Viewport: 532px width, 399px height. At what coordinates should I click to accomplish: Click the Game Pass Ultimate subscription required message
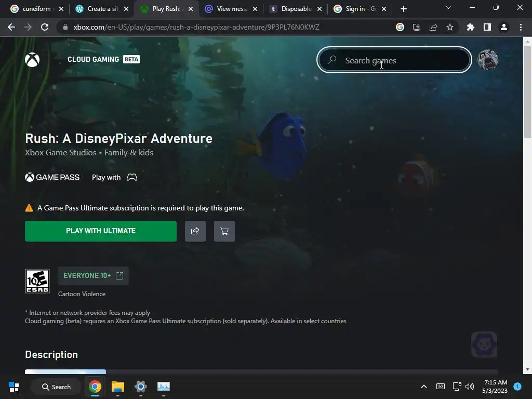(140, 208)
